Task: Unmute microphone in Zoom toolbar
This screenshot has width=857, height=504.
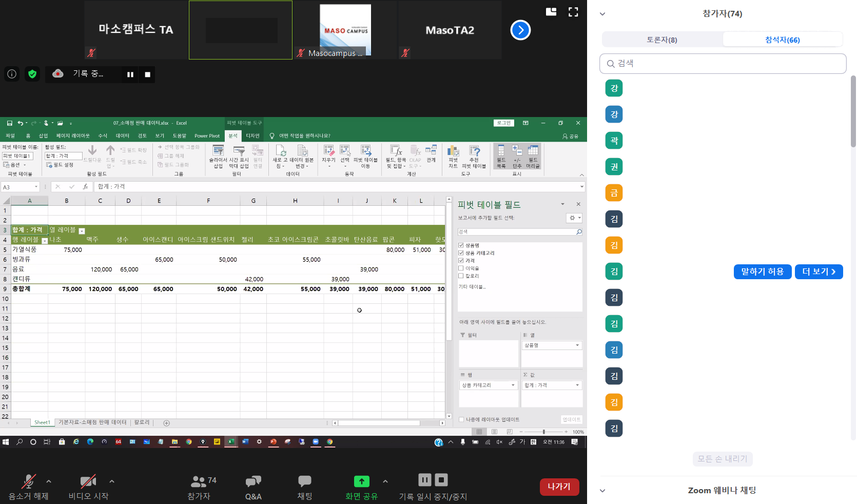Action: [28, 482]
